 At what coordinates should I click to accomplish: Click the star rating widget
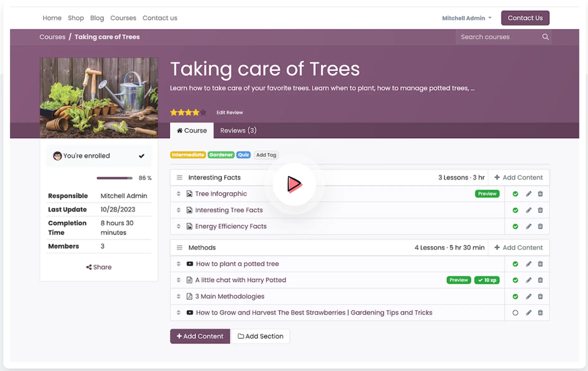coord(188,112)
